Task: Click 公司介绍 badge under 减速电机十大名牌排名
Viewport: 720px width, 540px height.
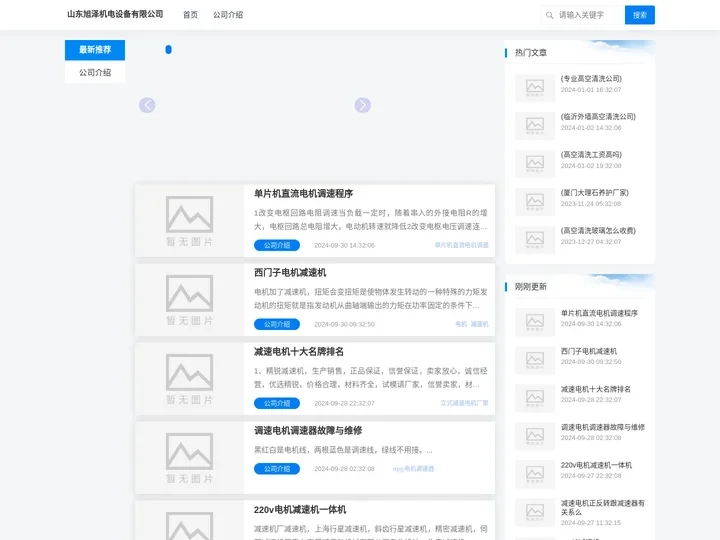Action: 277,403
